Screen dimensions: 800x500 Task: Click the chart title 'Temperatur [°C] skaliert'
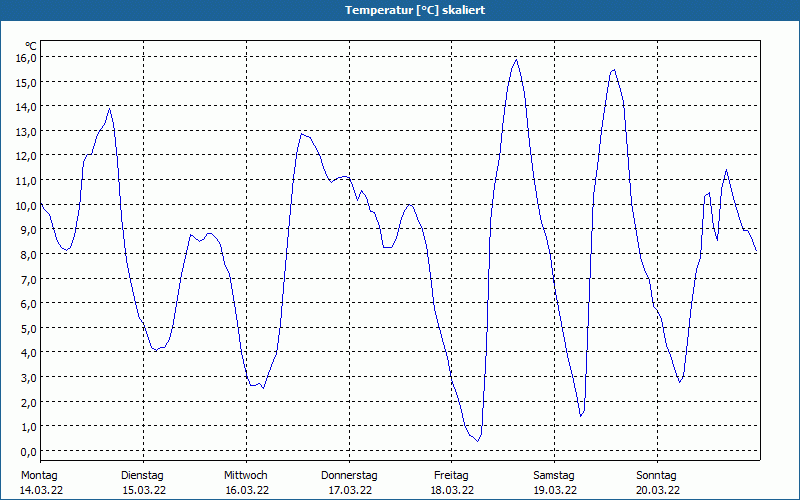[x=415, y=10]
